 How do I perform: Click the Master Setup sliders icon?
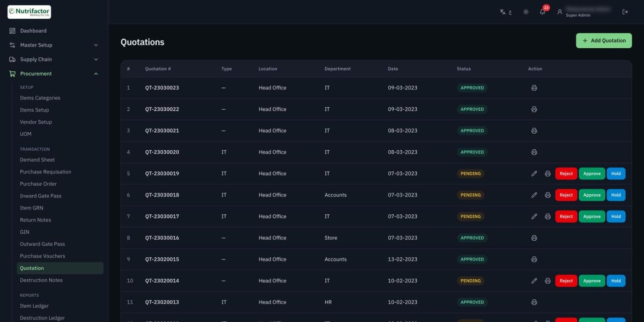click(12, 45)
